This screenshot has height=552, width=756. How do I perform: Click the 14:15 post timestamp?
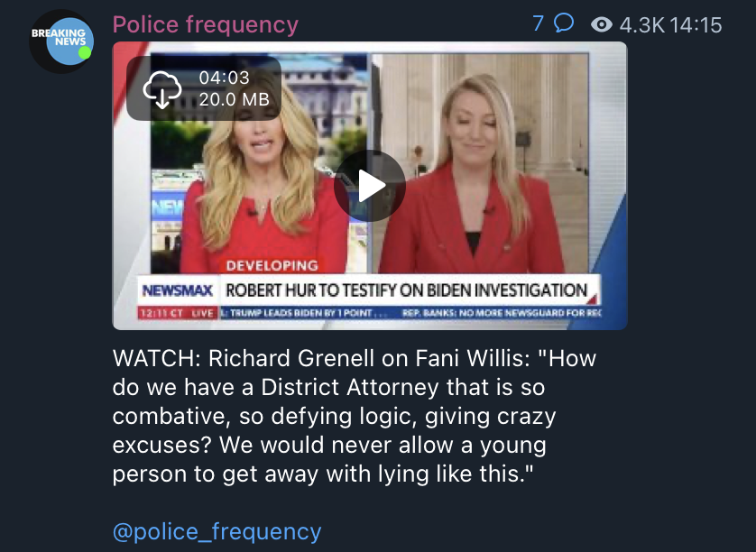coord(696,25)
